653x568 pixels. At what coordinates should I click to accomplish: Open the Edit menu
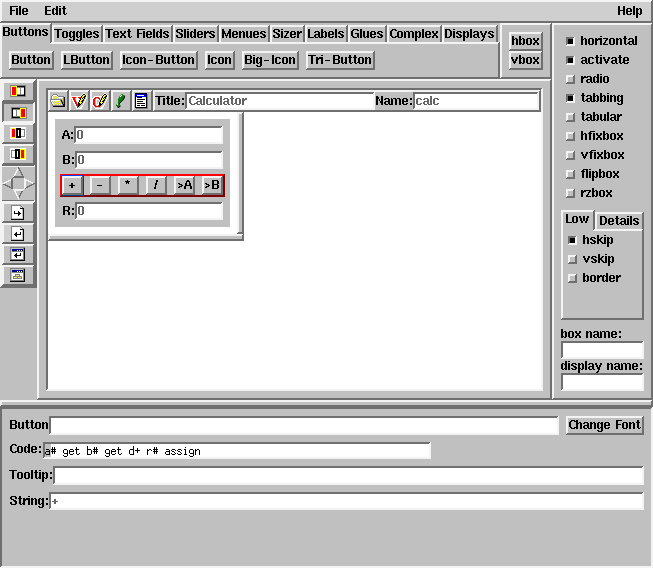tap(55, 11)
